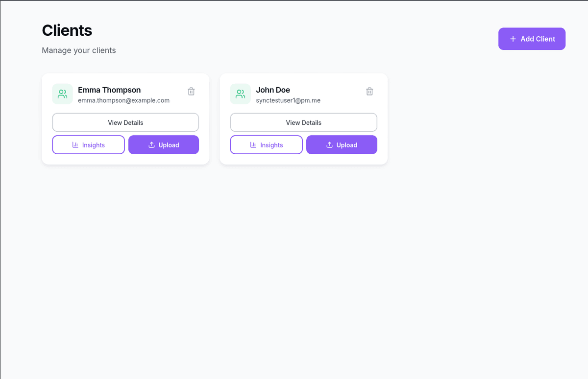Open the Add Client dialog
The width and height of the screenshot is (588, 379).
click(532, 38)
